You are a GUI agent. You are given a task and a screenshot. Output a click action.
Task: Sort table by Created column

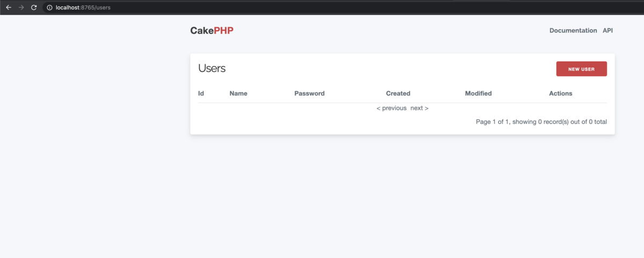398,93
